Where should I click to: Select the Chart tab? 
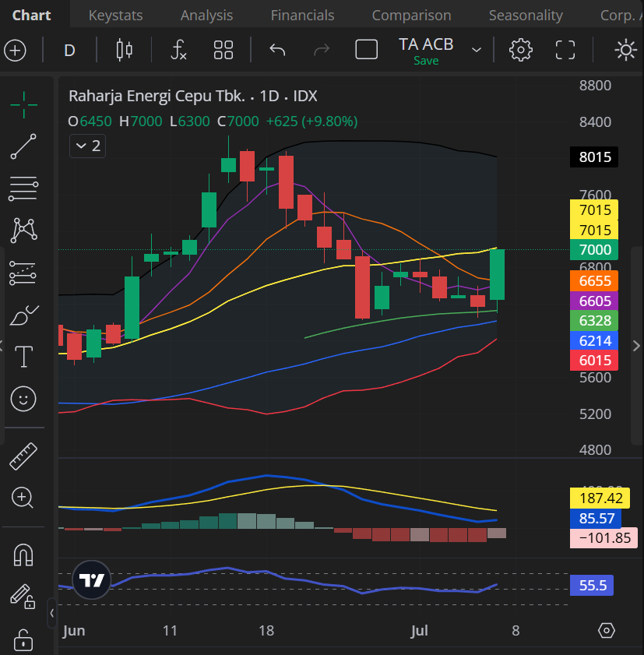[32, 16]
